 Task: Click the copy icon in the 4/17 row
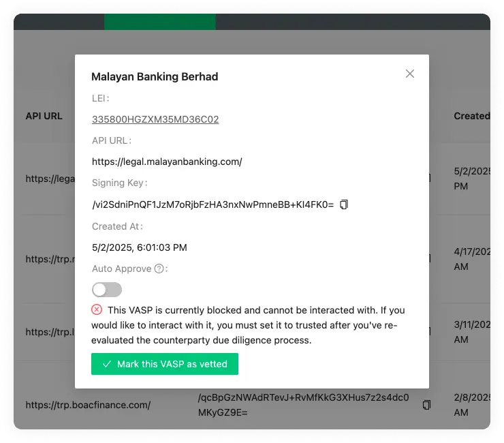(x=430, y=258)
